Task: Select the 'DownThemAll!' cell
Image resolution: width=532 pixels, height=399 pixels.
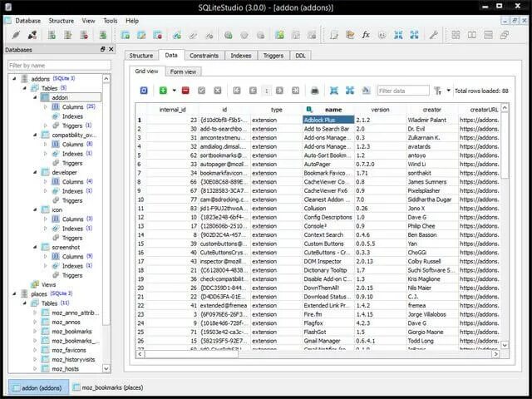Action: 328,288
